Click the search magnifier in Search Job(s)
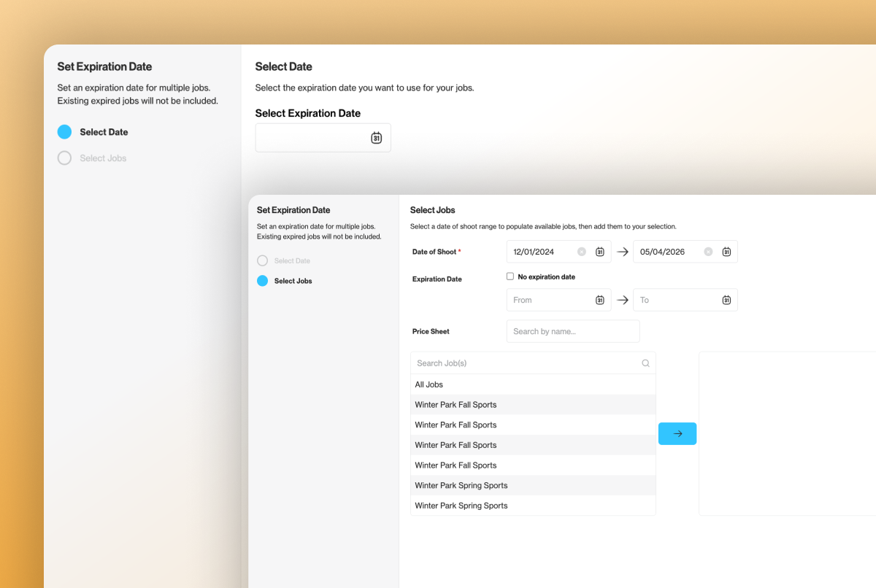876x588 pixels. (645, 363)
